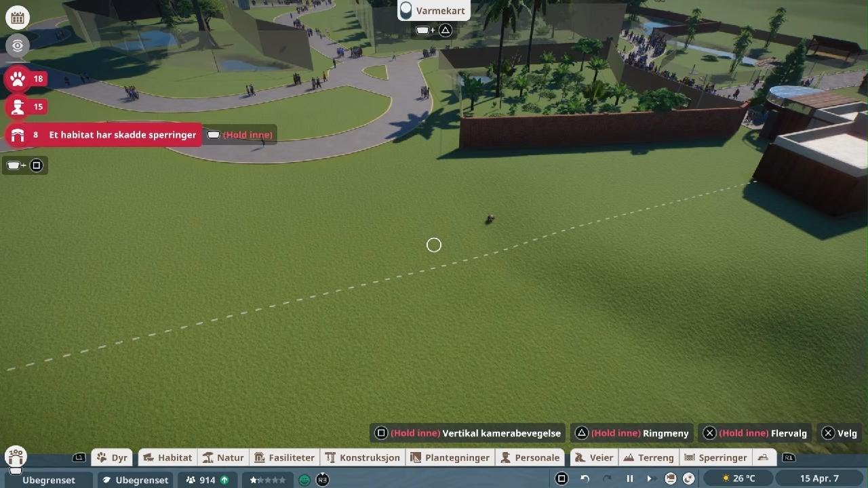The image size is (868, 488).
Task: Switch to the Konstruksjon tab
Action: pyautogui.click(x=362, y=457)
